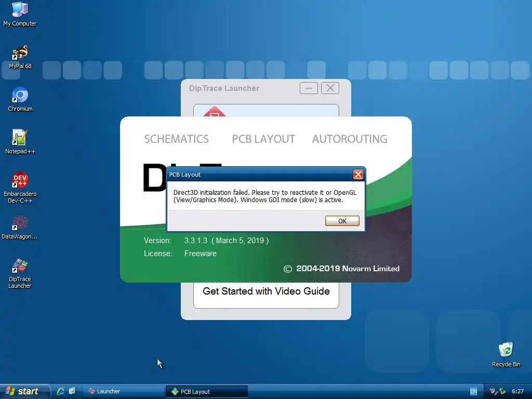Click the first system tray icon
The image size is (532, 399).
[x=493, y=391]
